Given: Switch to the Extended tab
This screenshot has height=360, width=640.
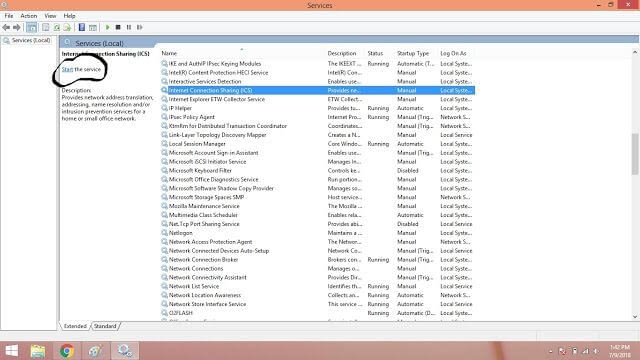Looking at the screenshot, I should click(x=75, y=326).
